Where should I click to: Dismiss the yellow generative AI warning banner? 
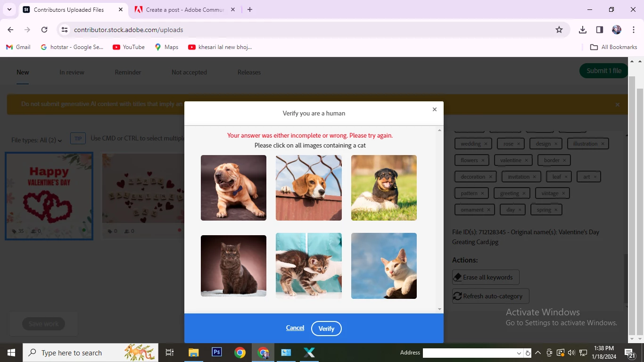point(618,105)
